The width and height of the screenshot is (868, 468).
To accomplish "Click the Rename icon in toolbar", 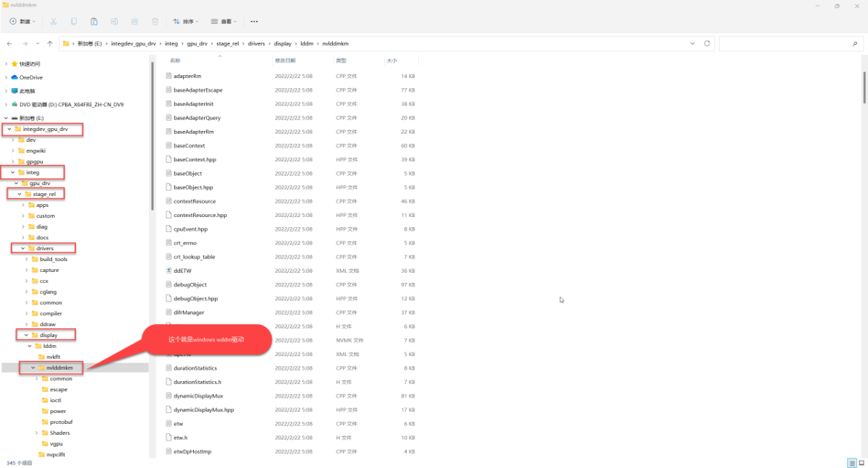I will pos(115,22).
